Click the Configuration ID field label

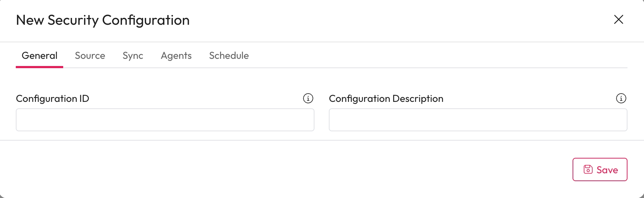[52, 99]
